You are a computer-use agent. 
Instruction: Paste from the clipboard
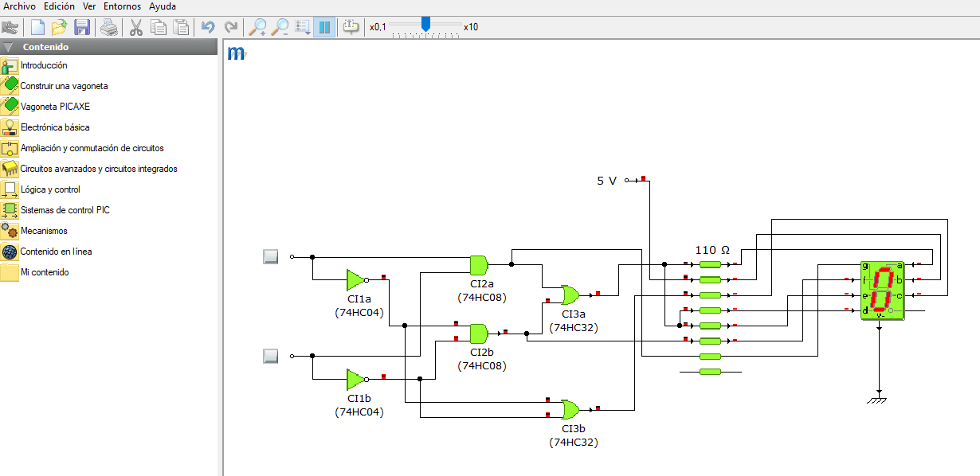pyautogui.click(x=182, y=27)
